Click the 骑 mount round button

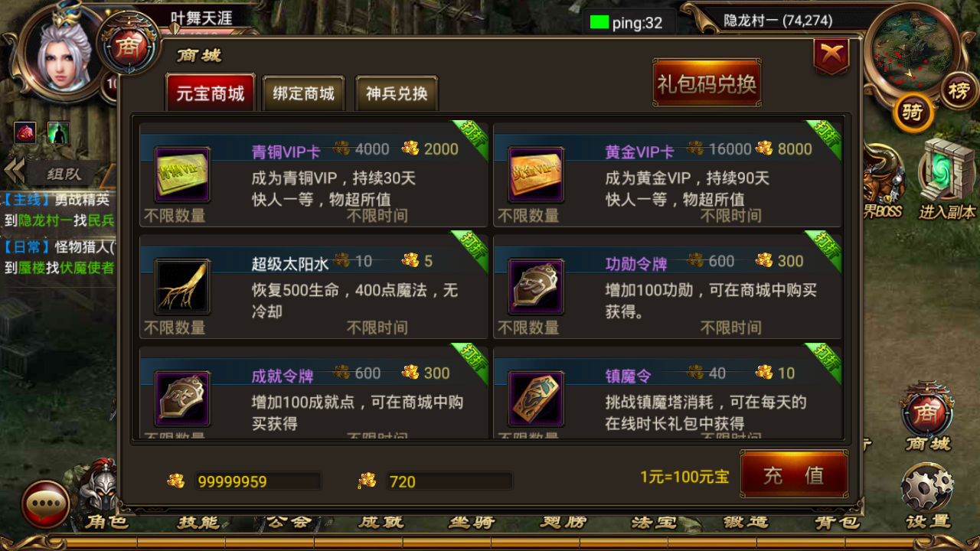(x=912, y=112)
